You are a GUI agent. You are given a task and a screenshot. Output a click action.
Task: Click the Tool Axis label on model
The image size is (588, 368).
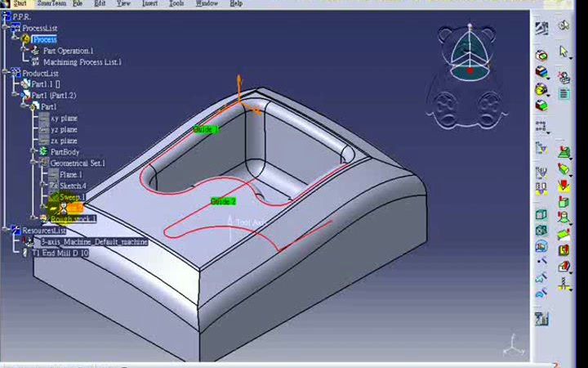pos(251,222)
